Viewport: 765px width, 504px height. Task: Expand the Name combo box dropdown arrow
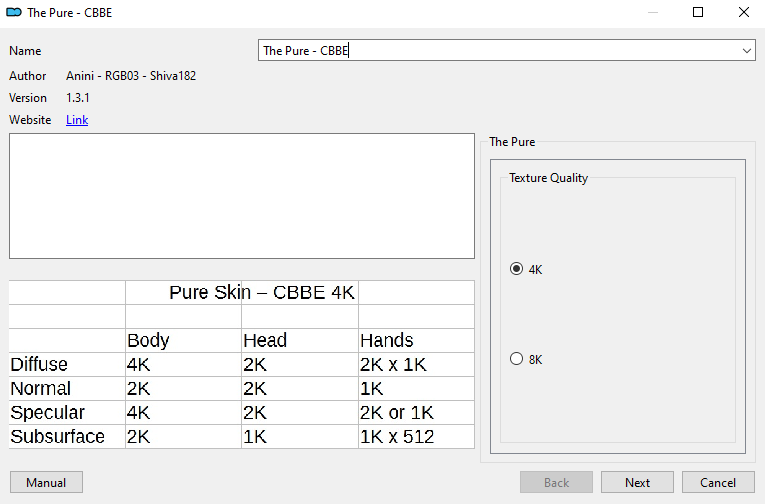pyautogui.click(x=746, y=51)
